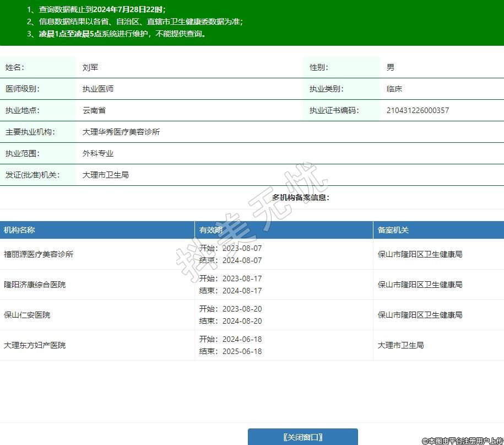
Task: Click the 执业医师 physician level value
Action: 98,89
